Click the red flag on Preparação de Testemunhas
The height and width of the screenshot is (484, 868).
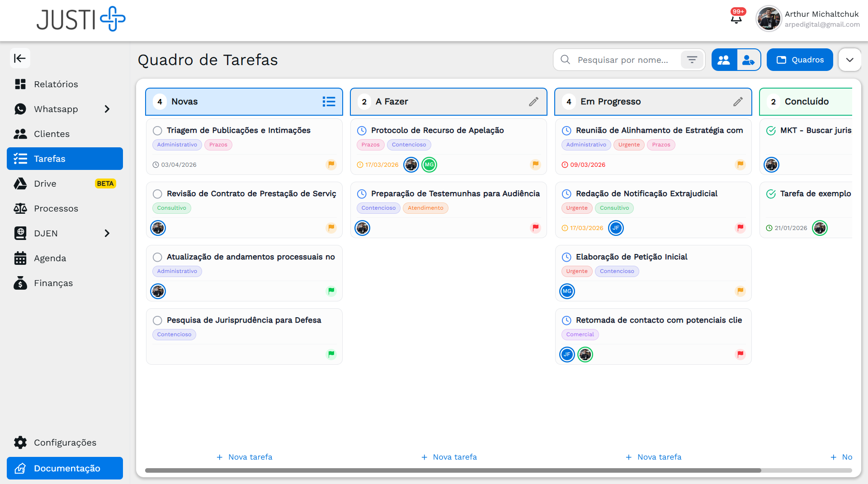tap(536, 228)
